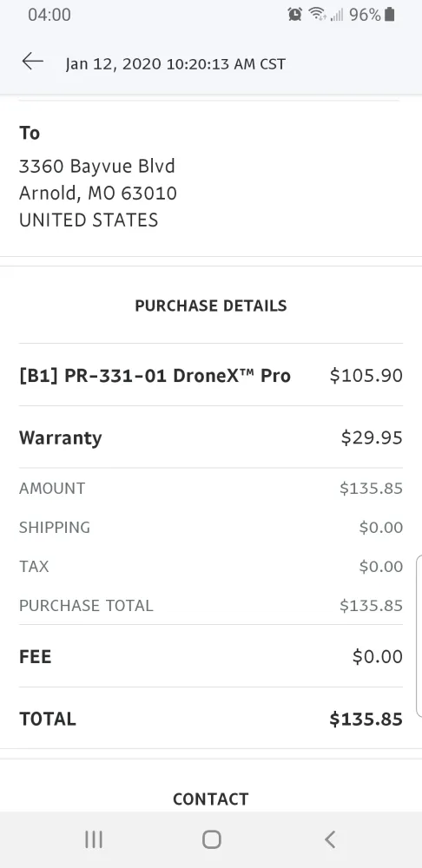422x868 pixels.
Task: Tap the Android home button
Action: coord(211,839)
